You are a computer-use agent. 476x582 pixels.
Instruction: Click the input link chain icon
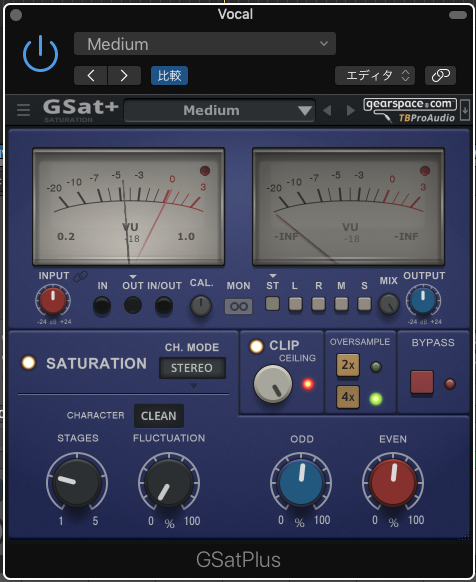(x=81, y=276)
